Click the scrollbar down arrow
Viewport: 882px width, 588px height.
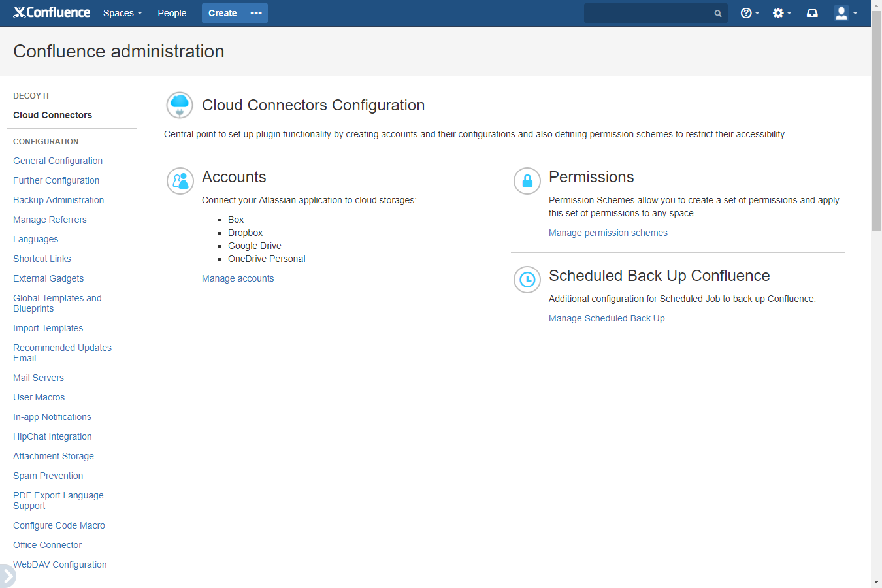pyautogui.click(x=876, y=582)
